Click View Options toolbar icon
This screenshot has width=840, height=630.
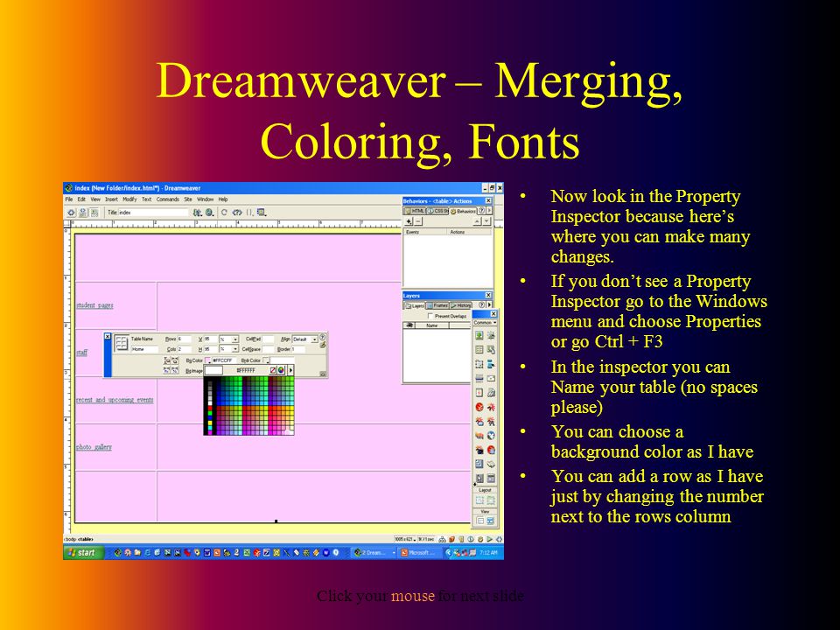coord(262,212)
